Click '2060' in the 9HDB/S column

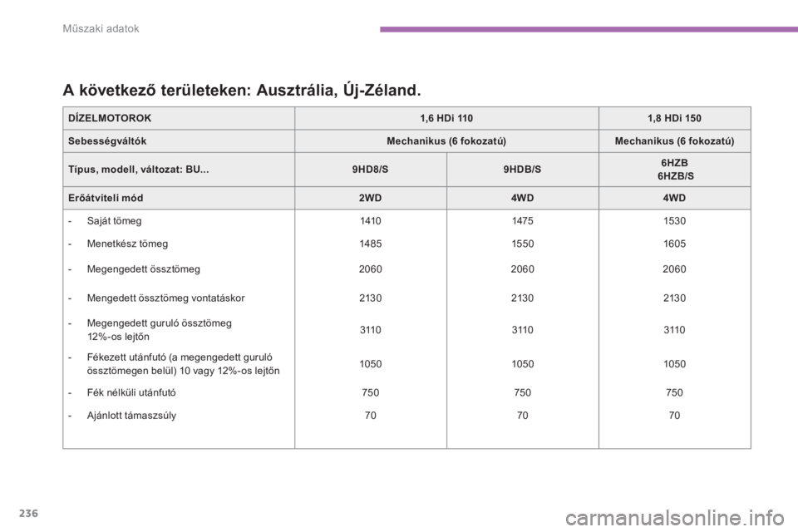523,269
